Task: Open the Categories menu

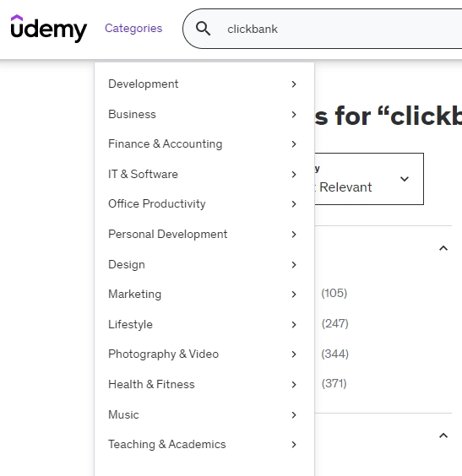Action: pos(133,28)
